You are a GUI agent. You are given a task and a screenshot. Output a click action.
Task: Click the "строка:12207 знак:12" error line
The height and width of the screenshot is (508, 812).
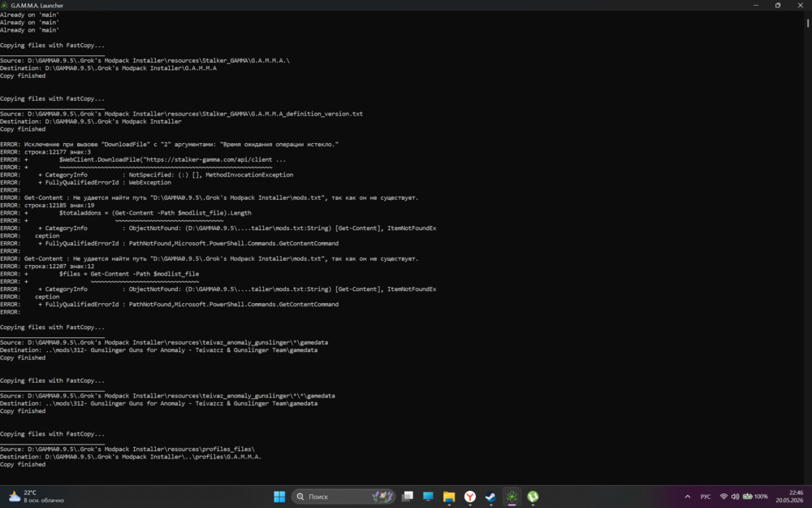click(x=47, y=267)
